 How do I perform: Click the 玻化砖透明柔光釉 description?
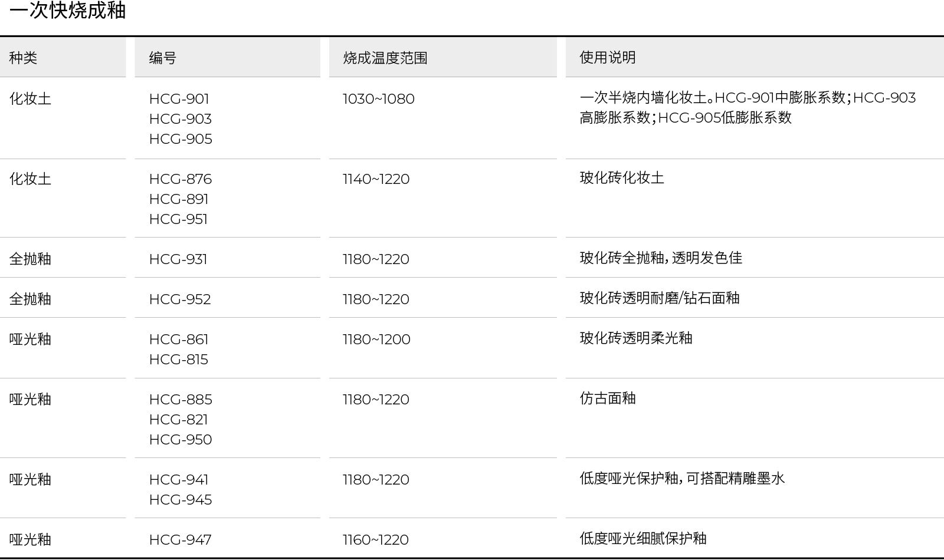tap(636, 338)
